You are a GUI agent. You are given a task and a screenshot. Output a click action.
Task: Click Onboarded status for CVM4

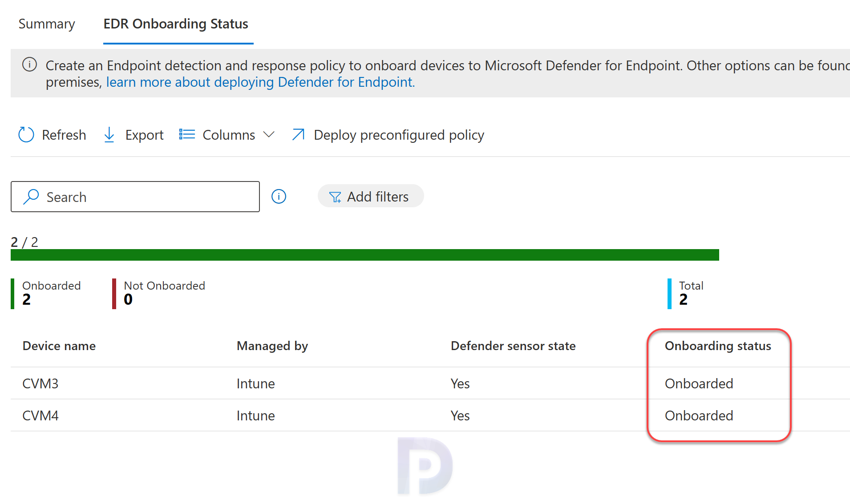tap(699, 415)
